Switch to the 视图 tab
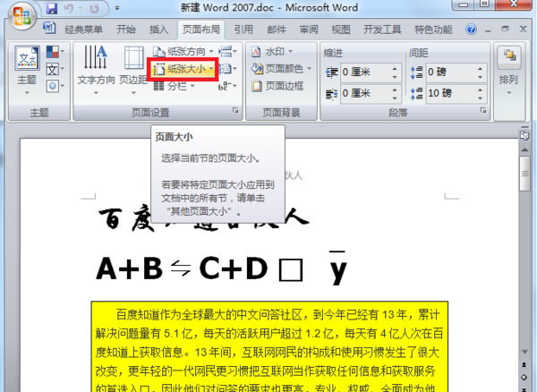The height and width of the screenshot is (392, 537). click(x=340, y=30)
